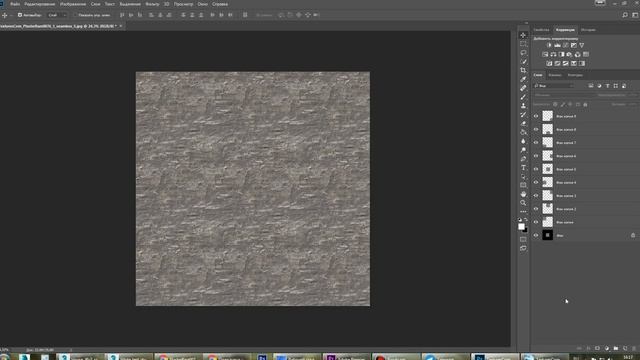Hide the Фон копия 5 layer
Screen dimensions: 640x360
click(x=536, y=169)
